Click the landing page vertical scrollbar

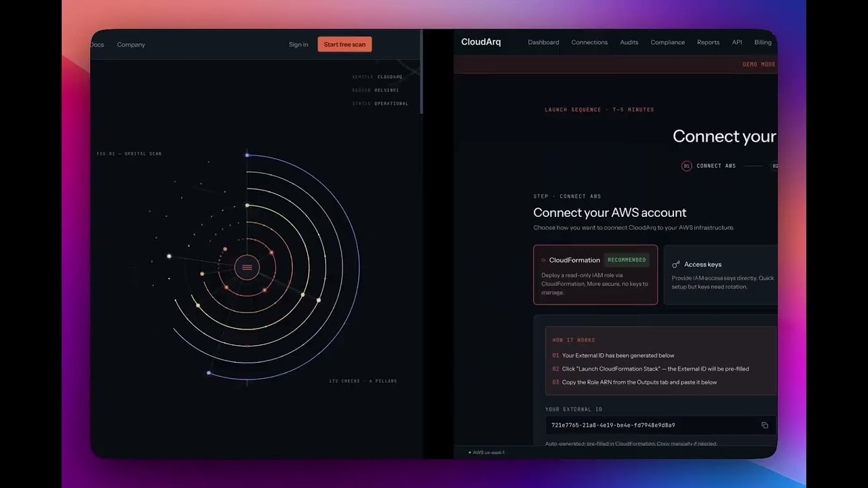pos(421,71)
